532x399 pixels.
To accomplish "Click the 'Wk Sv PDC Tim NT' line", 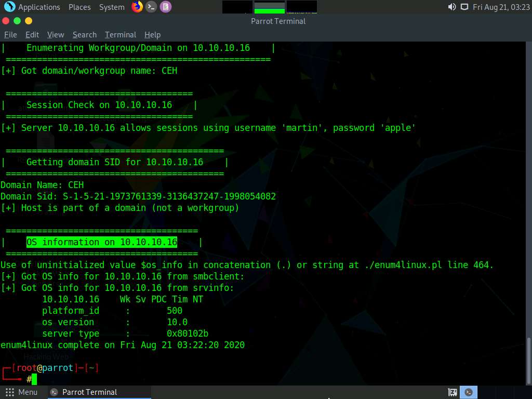I will [x=123, y=299].
